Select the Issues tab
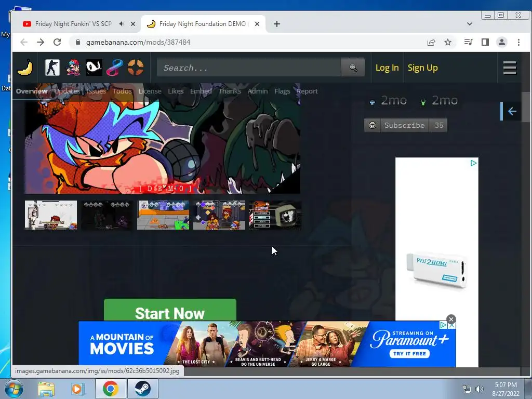 pyautogui.click(x=96, y=91)
